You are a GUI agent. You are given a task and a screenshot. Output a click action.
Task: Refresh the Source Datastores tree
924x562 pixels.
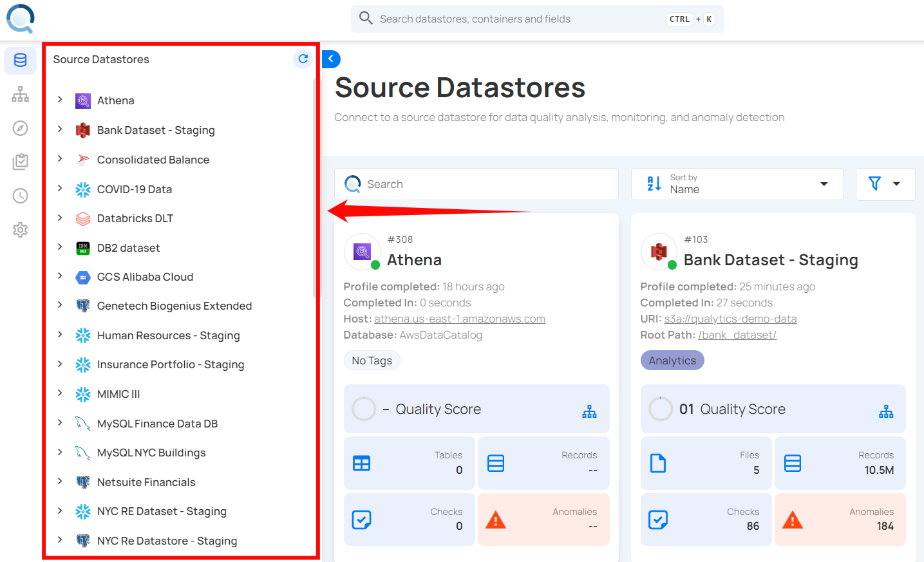(x=303, y=59)
